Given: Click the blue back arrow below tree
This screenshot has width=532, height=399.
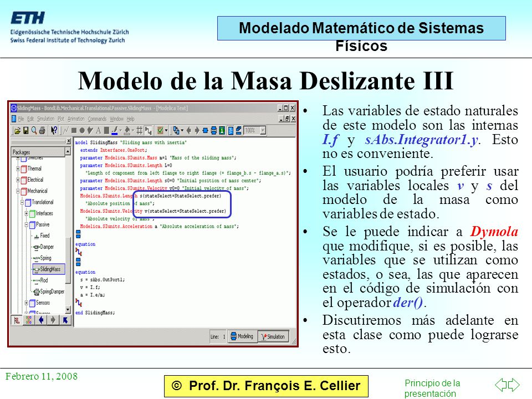Looking at the screenshot, I should point(41,320).
